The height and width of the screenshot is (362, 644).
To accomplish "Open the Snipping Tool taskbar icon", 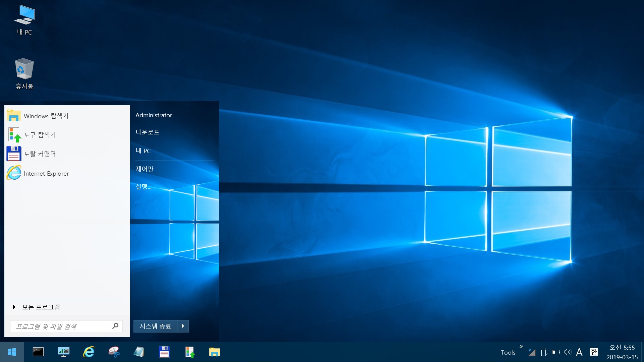I will (114, 352).
